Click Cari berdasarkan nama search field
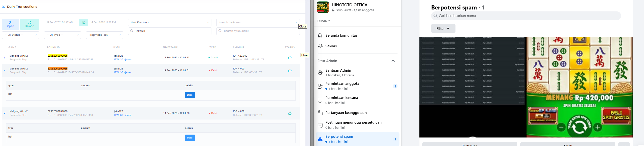 coord(526,16)
